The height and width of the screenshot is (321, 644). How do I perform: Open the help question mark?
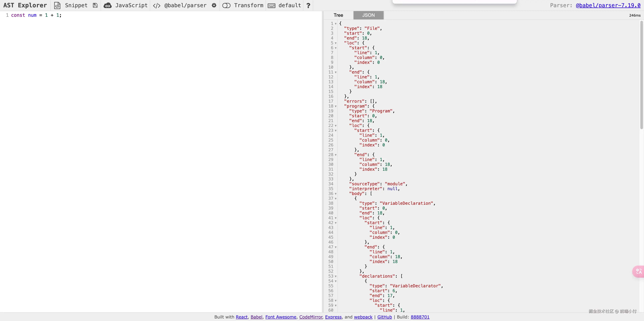(x=308, y=6)
